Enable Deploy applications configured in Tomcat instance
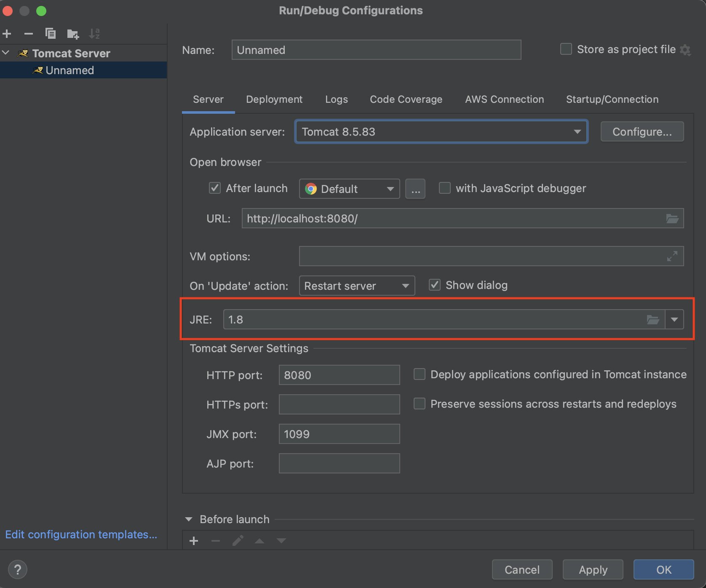The height and width of the screenshot is (588, 706). [420, 374]
